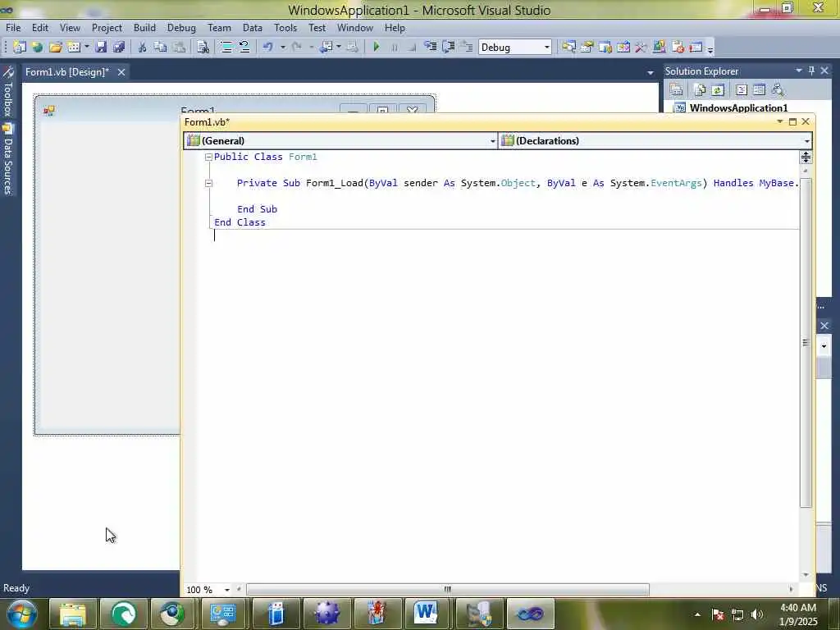Click the Paste toolbar icon

tap(179, 47)
